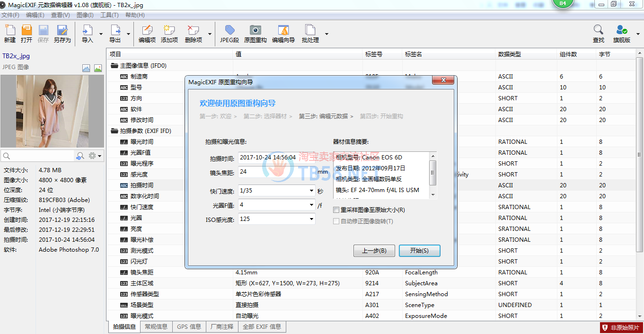Switch to the GPS 信息 tab
Screen dimensions: 644x334
point(189,326)
